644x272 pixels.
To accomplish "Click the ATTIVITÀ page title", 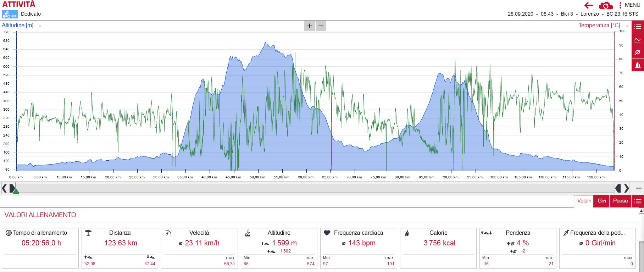I will [19, 4].
